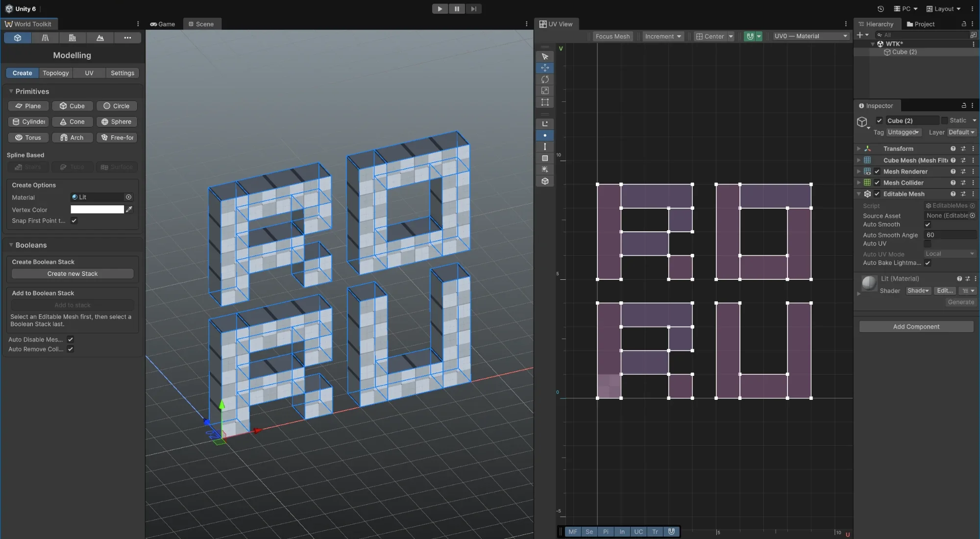Activate the scale tool in UV View
This screenshot has width=980, height=539.
pos(545,91)
